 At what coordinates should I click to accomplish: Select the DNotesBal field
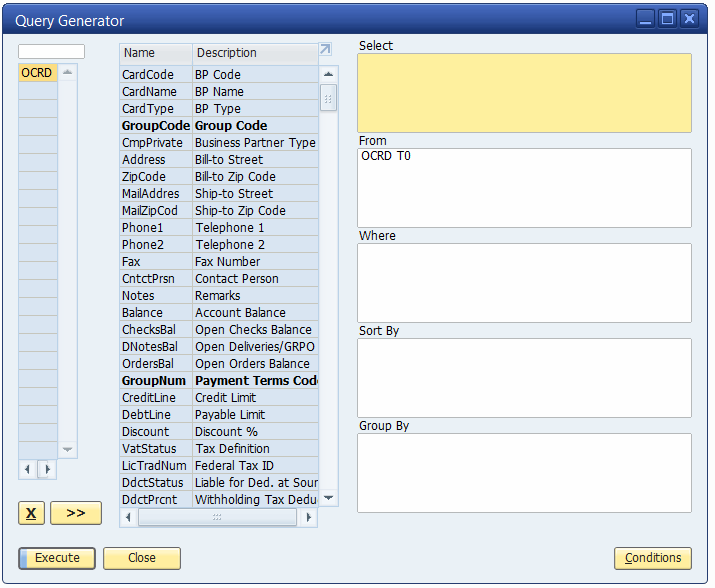pyautogui.click(x=156, y=347)
